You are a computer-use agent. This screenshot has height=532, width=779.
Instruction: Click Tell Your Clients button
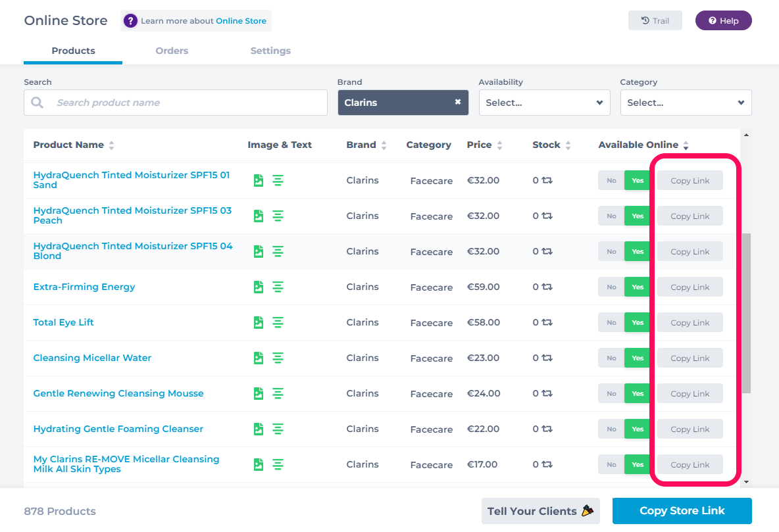coord(541,511)
